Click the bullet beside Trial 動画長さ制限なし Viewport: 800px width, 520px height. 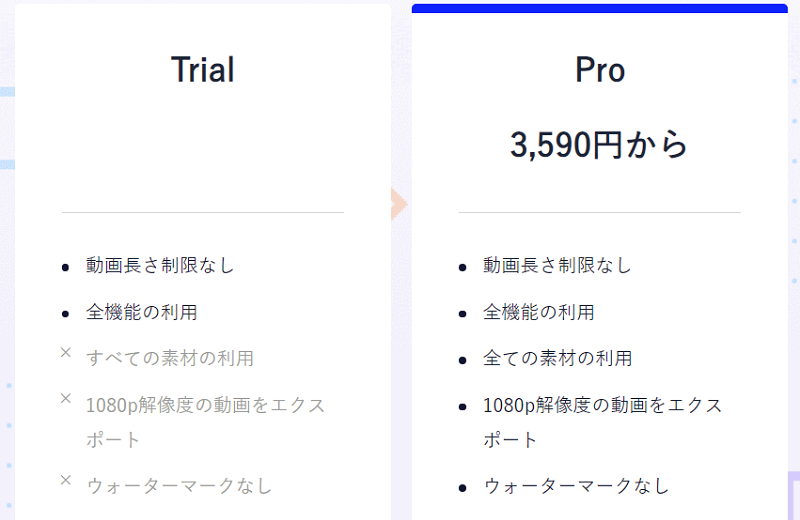[65, 267]
